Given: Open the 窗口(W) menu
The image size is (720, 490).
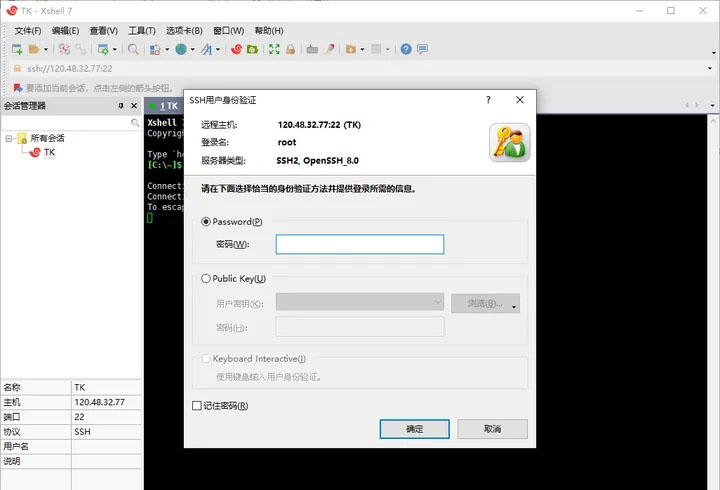Looking at the screenshot, I should 228,31.
